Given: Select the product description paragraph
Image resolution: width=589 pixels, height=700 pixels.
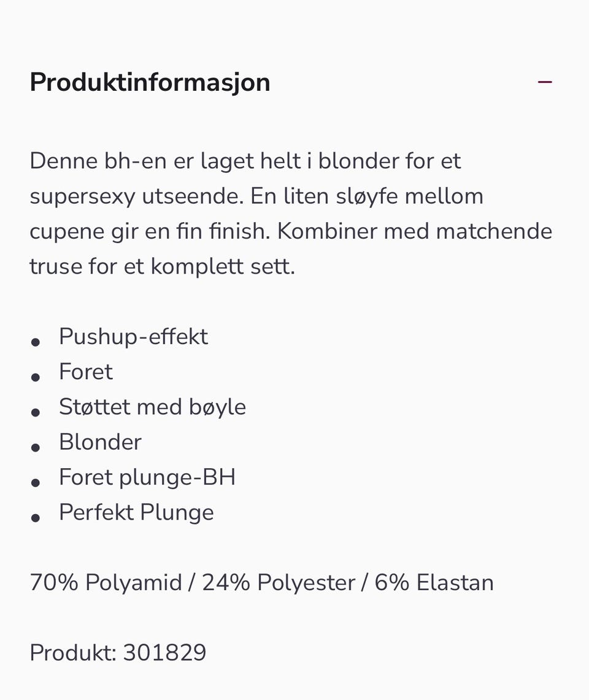Looking at the screenshot, I should pos(290,213).
